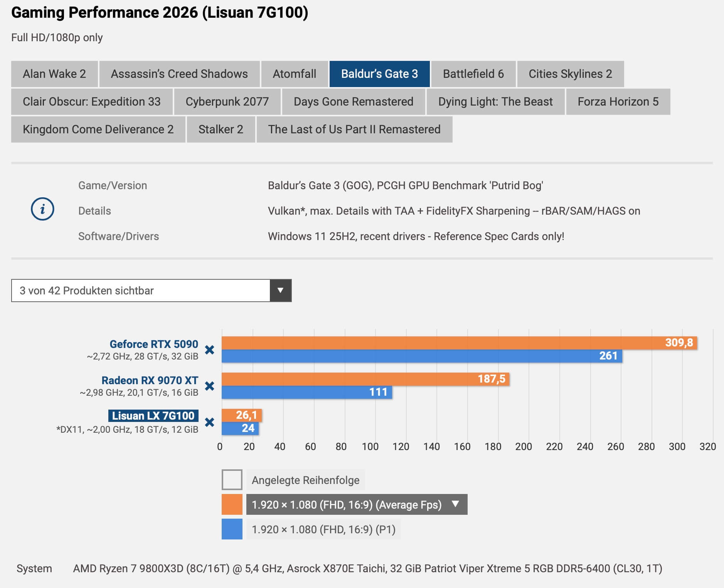Click the blue P1 color swatch
The image size is (724, 588).
[x=232, y=529]
